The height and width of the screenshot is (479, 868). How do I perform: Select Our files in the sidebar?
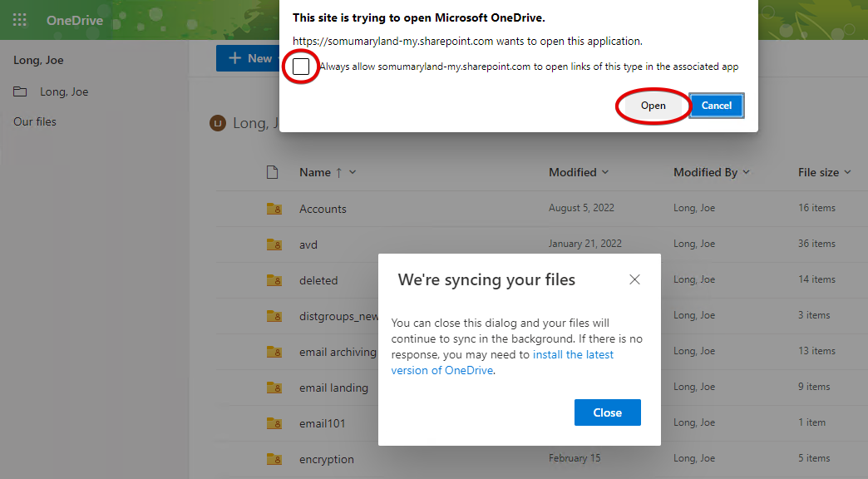coord(35,121)
